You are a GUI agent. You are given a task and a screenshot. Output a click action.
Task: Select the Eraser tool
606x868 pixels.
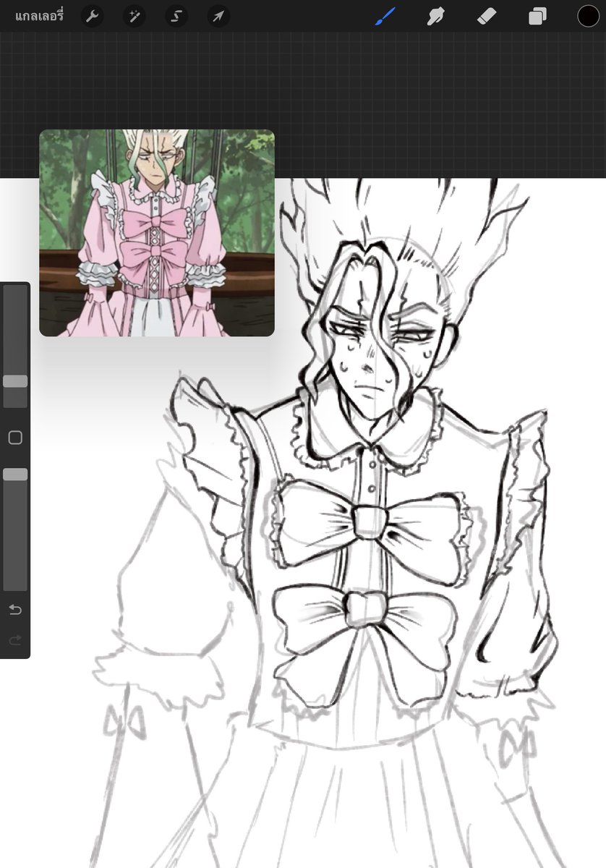click(487, 16)
